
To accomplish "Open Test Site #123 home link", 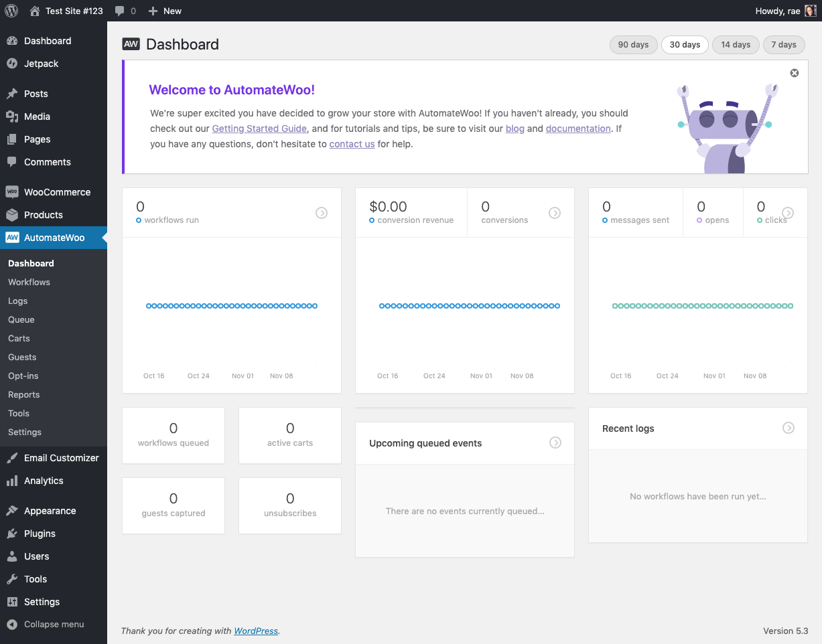I will pos(66,11).
